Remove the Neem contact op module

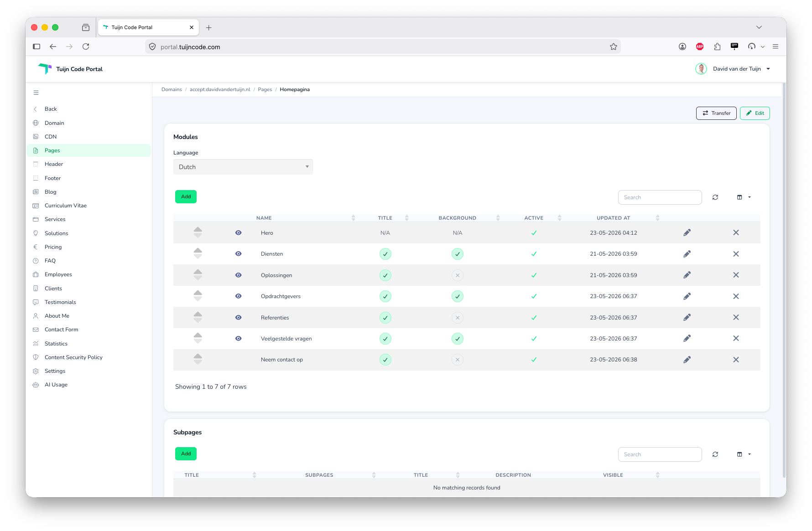pos(736,360)
